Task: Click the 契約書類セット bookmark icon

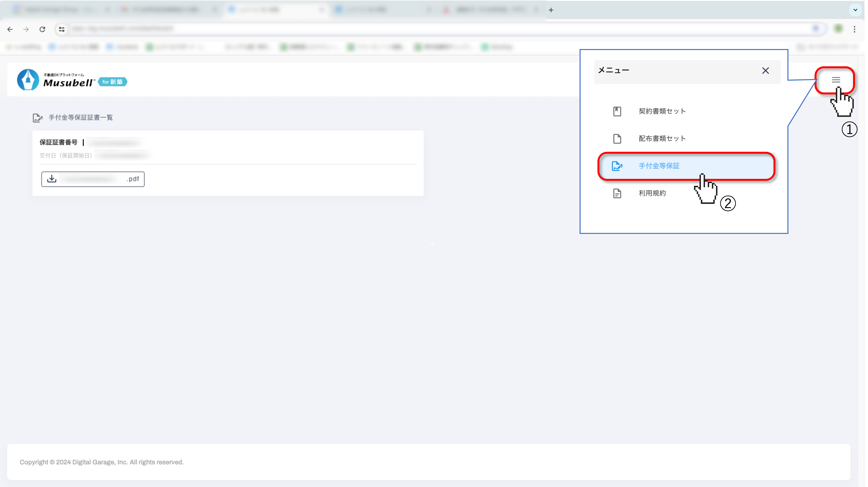Action: click(617, 111)
